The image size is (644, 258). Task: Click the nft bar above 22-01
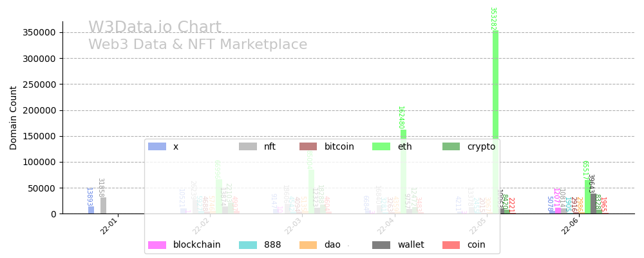point(103,206)
